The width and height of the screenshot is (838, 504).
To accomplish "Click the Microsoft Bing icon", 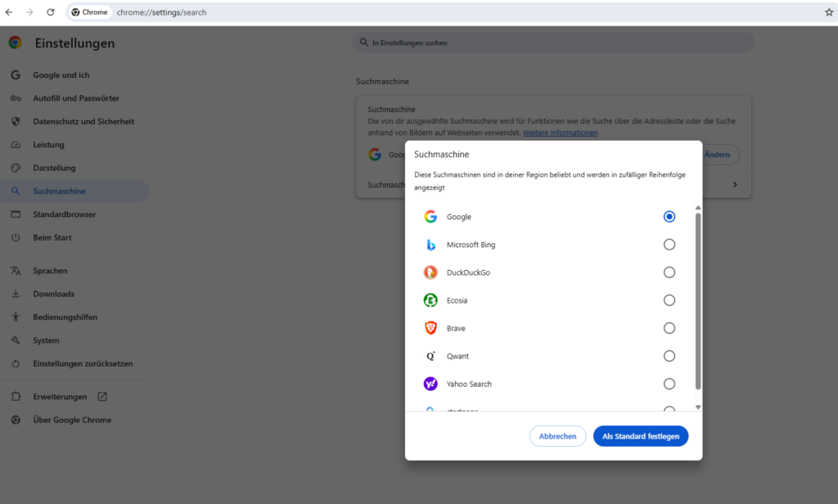I will (x=430, y=245).
